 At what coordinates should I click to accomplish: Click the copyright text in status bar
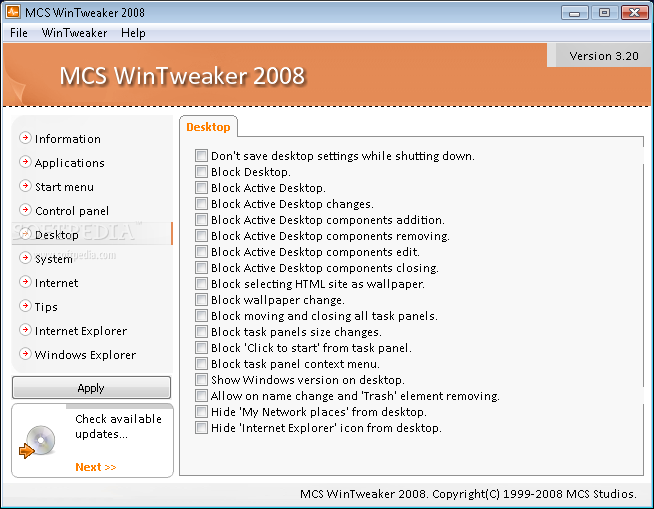click(x=468, y=494)
